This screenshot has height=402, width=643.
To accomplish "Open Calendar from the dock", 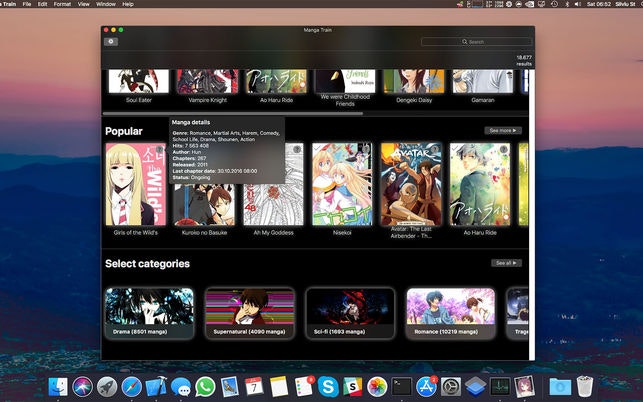I will 254,387.
